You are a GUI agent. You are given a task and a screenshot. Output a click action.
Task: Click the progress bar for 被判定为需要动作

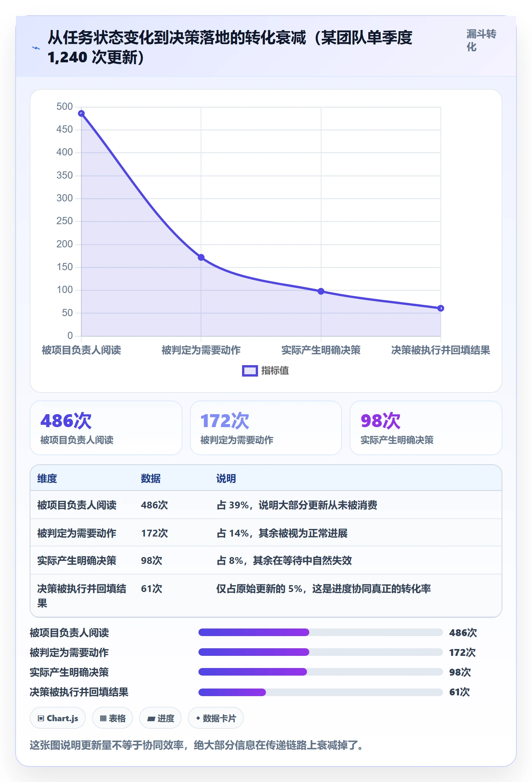320,652
